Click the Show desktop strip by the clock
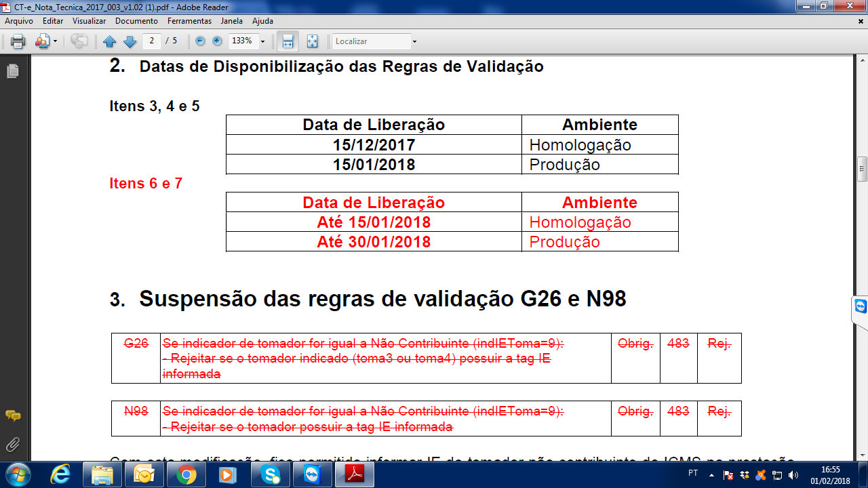 click(863, 474)
